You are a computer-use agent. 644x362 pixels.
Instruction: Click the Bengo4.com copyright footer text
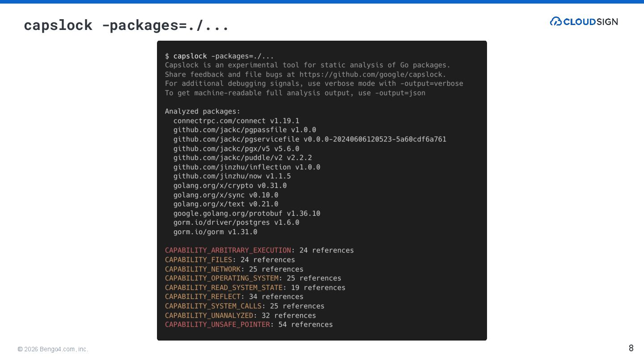click(x=53, y=349)
